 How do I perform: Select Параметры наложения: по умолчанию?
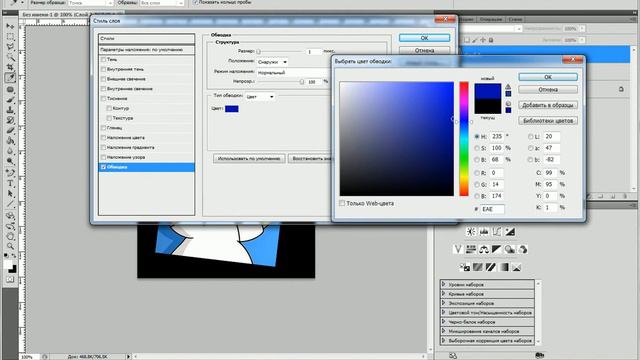click(147, 50)
